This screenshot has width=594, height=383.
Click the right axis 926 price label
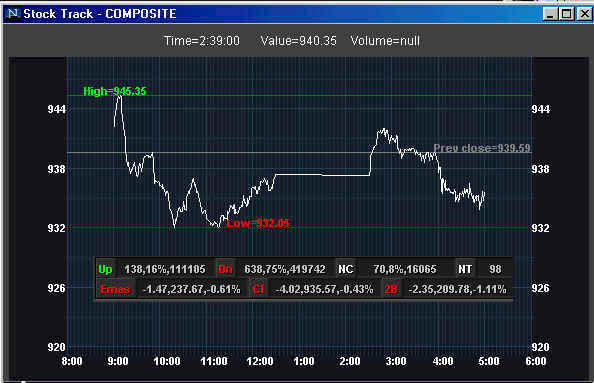pos(541,288)
